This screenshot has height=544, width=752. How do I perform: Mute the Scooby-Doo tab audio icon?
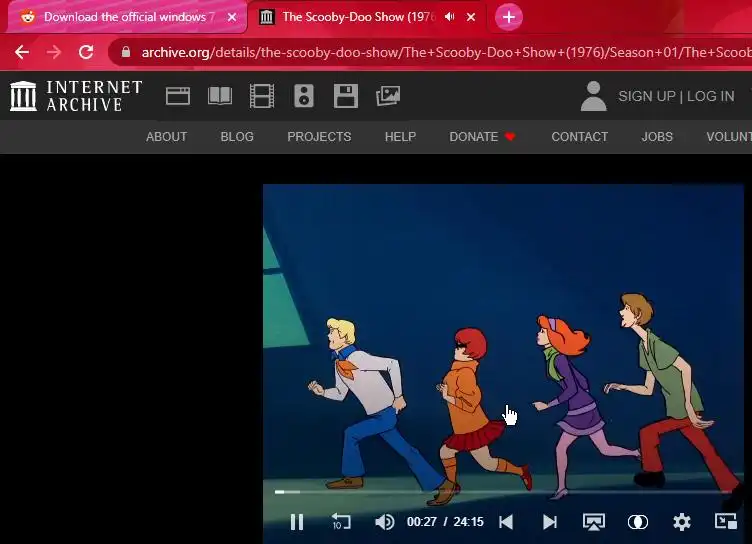449,17
